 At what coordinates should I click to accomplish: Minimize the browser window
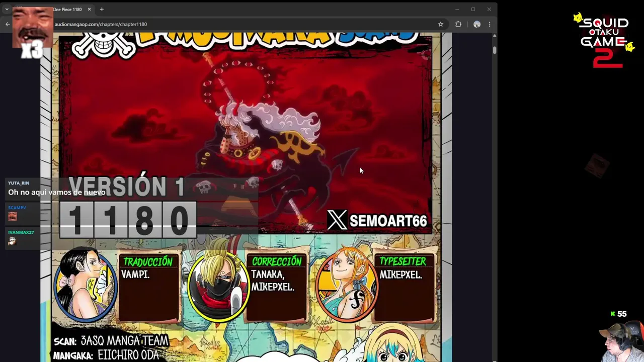(457, 9)
